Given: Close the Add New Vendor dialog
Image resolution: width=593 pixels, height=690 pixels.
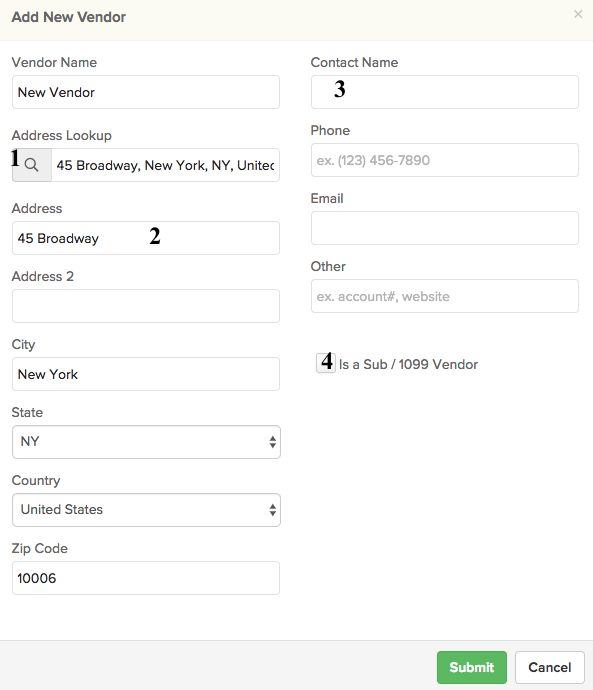Looking at the screenshot, I should (578, 15).
